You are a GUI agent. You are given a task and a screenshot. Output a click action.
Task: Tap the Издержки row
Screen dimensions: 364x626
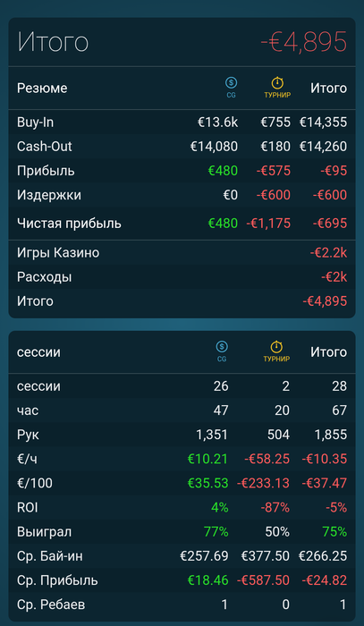(x=182, y=195)
